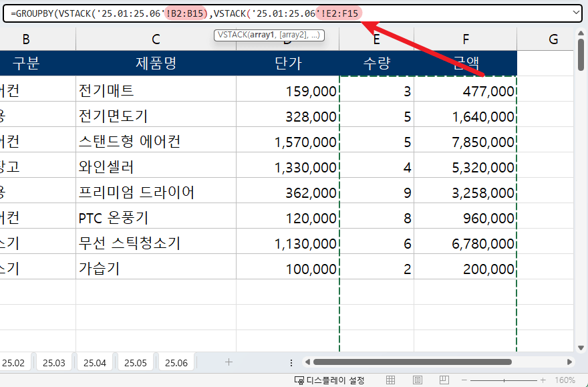Switch to Normal view icon

tap(390, 380)
